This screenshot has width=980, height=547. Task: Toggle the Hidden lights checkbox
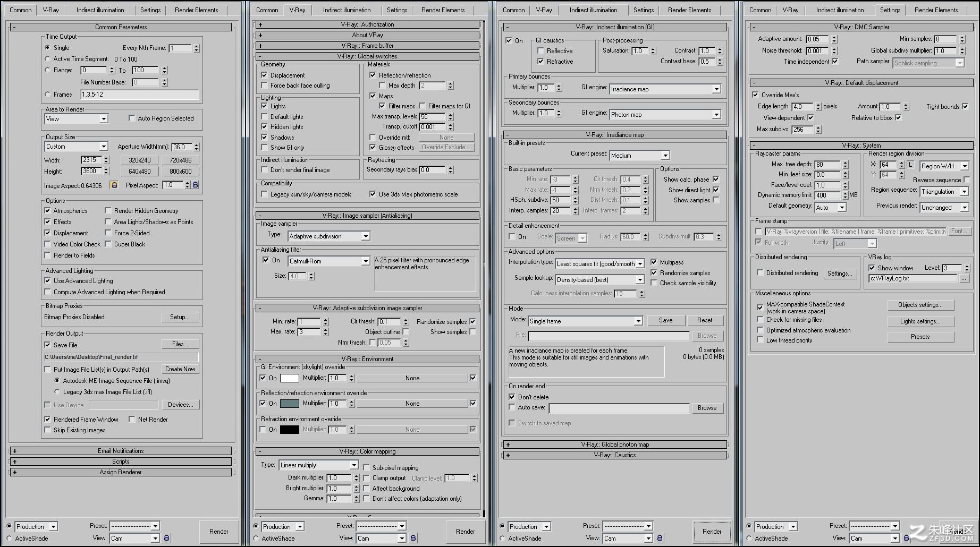coord(264,127)
